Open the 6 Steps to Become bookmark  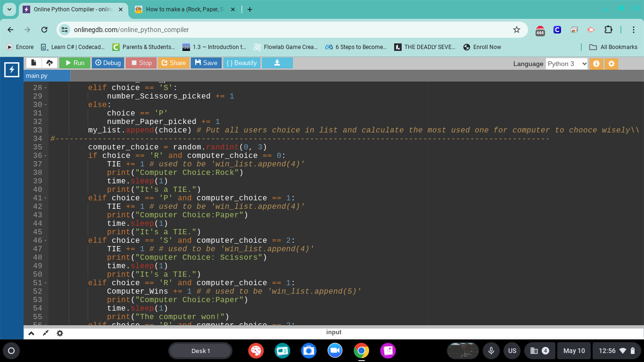coord(356,47)
